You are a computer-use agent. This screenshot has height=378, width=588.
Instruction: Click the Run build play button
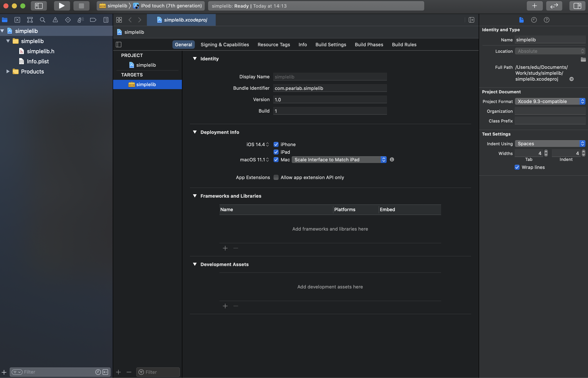[62, 6]
